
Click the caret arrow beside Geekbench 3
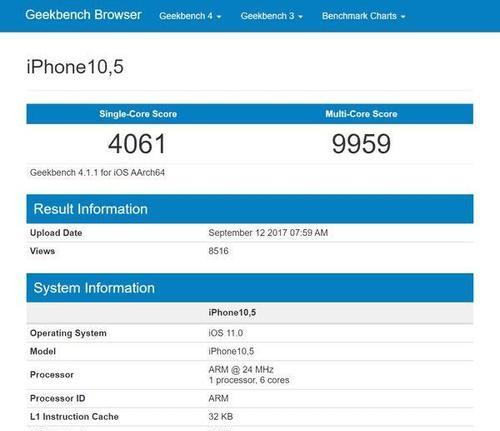click(x=300, y=17)
